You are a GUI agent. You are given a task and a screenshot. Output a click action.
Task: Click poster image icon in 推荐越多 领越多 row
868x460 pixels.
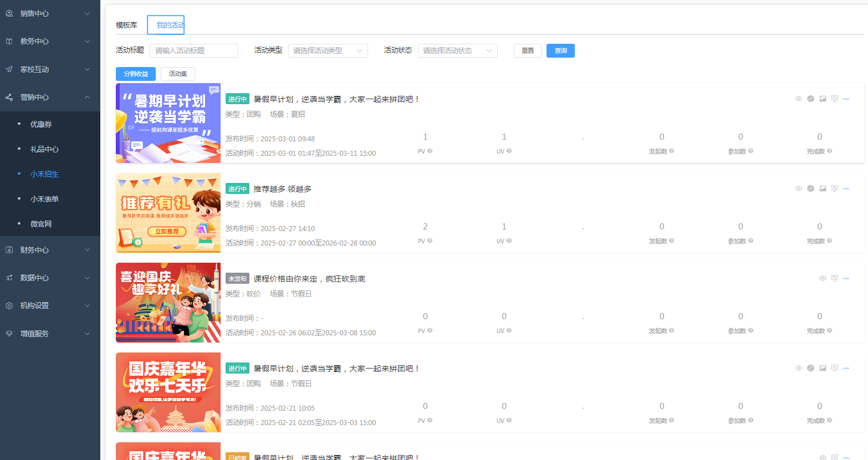click(823, 188)
